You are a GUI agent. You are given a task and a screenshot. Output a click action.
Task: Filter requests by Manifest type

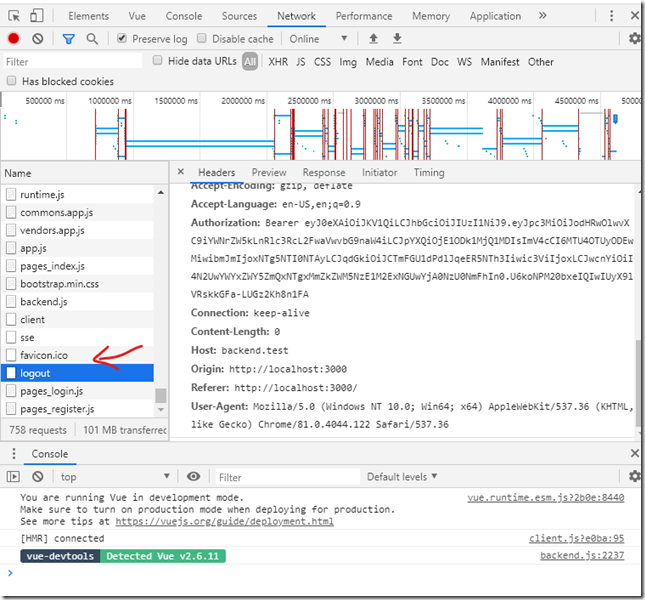click(500, 62)
